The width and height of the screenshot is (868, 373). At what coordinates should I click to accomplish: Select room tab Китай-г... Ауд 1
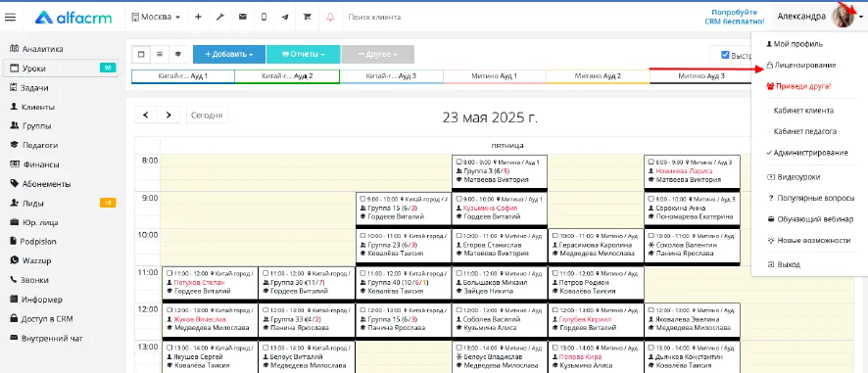click(182, 75)
